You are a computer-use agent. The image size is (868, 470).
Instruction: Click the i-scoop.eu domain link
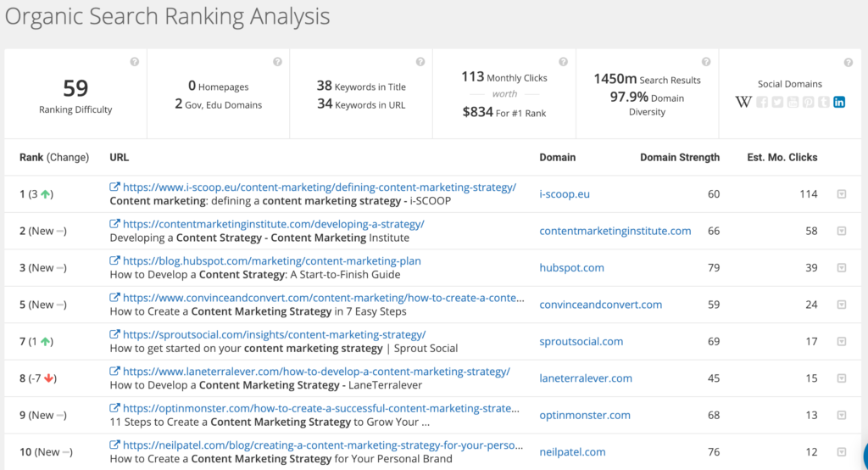[x=565, y=194]
